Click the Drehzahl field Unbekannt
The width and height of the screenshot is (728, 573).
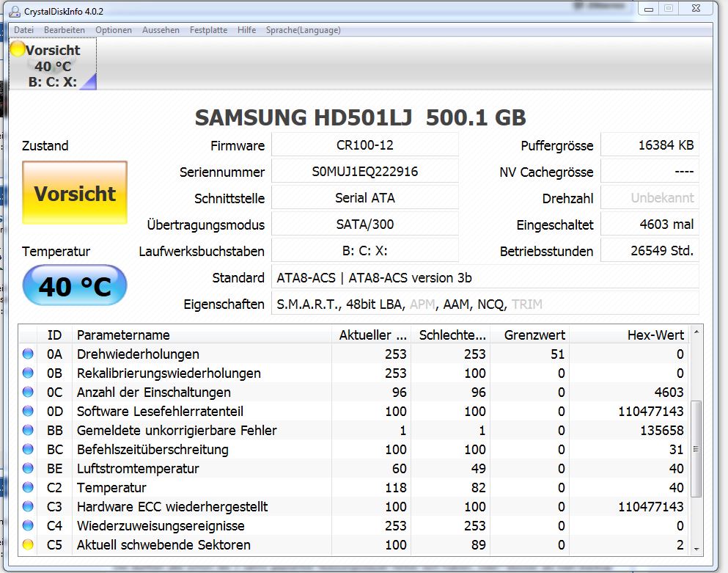coord(650,198)
